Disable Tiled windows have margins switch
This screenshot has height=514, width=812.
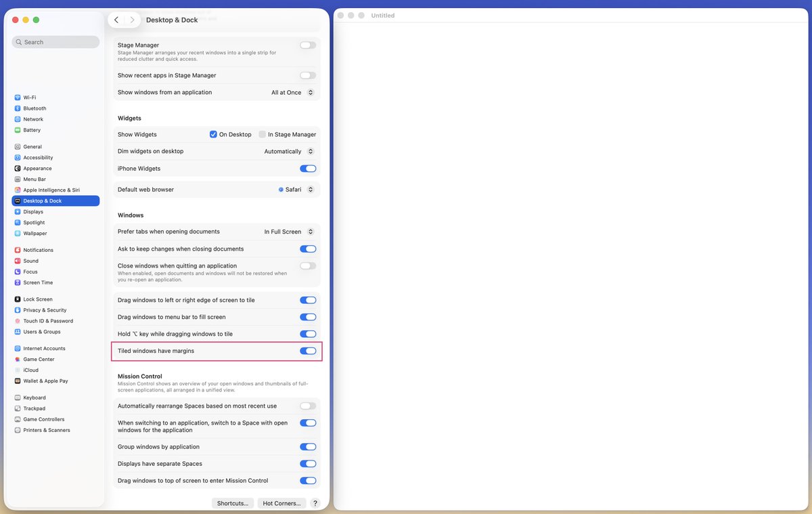coord(308,351)
